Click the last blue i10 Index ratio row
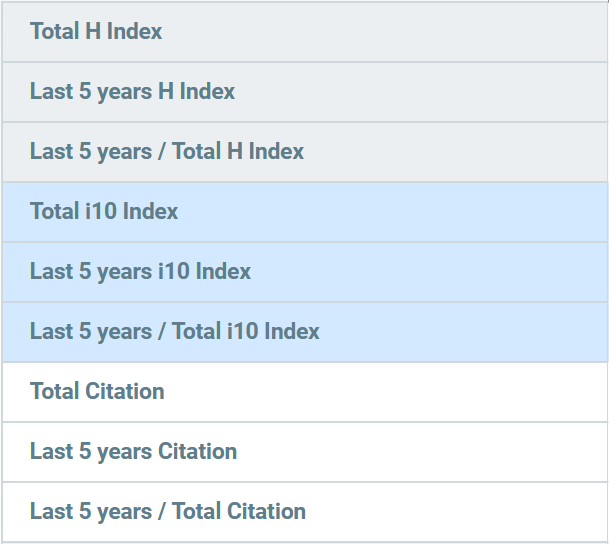Image resolution: width=609 pixels, height=544 pixels. click(304, 332)
